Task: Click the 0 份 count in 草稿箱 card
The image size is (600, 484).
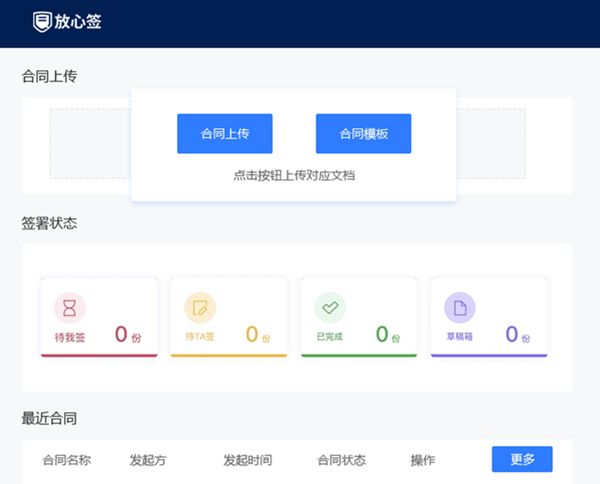Action: pos(517,335)
